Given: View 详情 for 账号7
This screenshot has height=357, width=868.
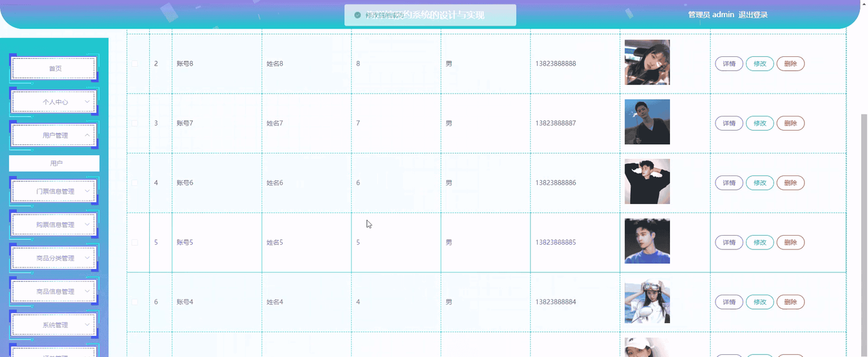Looking at the screenshot, I should point(729,123).
